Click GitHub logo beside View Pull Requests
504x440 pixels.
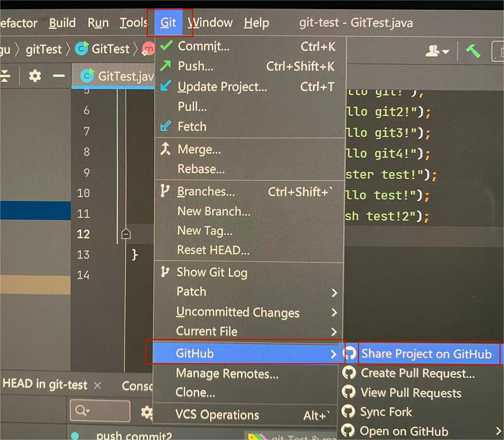pyautogui.click(x=348, y=392)
